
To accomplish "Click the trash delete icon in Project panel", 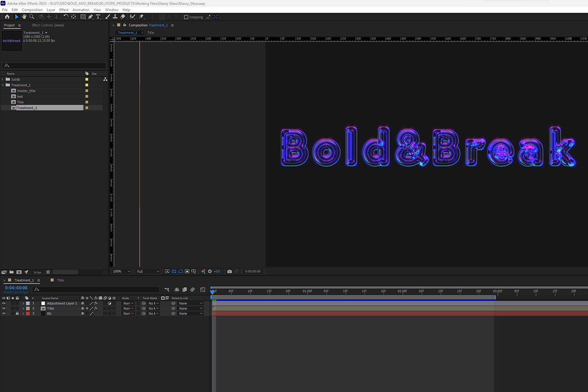I will (x=48, y=272).
